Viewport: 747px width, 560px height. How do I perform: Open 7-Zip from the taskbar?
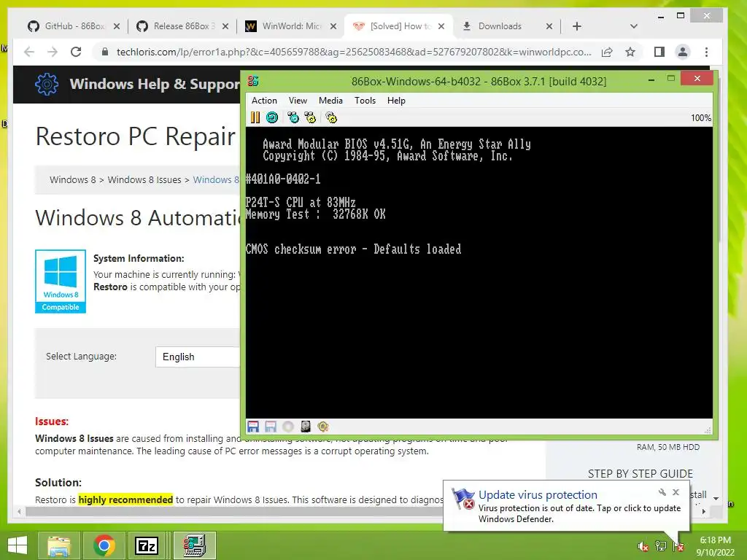pyautogui.click(x=147, y=545)
